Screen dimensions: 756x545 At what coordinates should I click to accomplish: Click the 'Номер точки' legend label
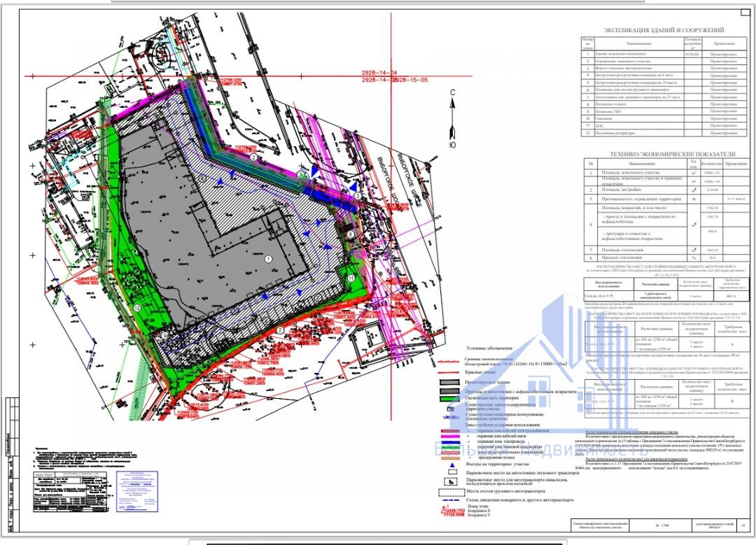click(478, 506)
